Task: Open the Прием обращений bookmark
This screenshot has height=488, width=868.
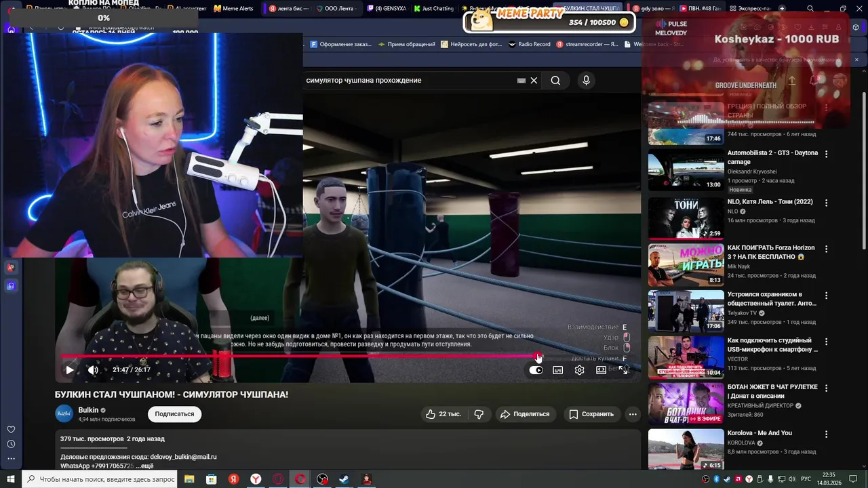Action: click(406, 44)
